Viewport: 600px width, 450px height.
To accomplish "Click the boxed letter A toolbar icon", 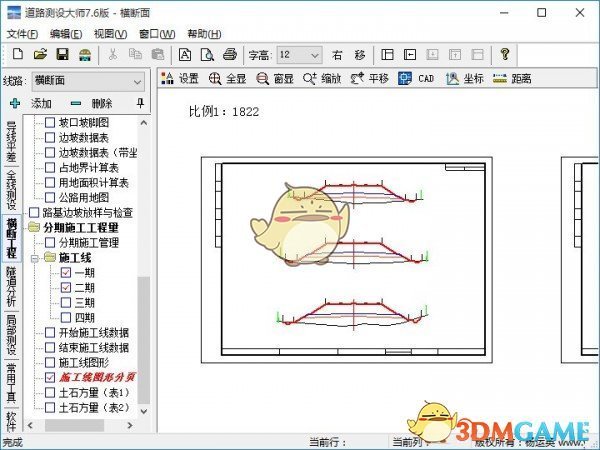I will 185,55.
